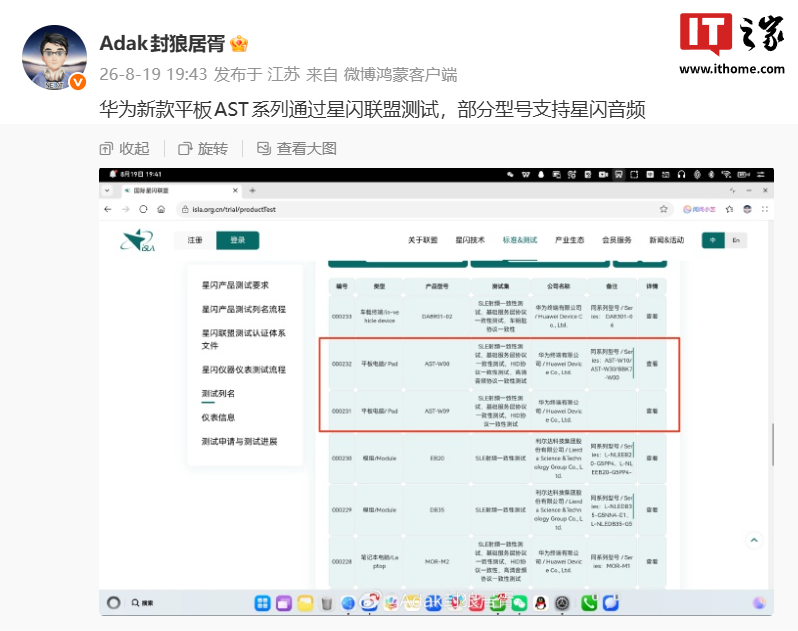Viewport: 798px width, 631px height.
Task: Open the browser home icon
Action: (161, 209)
